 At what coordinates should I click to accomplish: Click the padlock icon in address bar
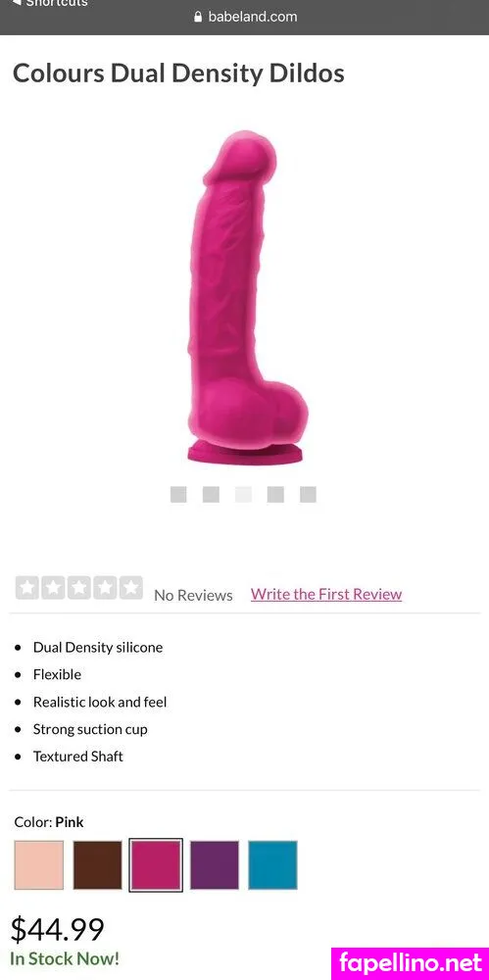click(199, 17)
